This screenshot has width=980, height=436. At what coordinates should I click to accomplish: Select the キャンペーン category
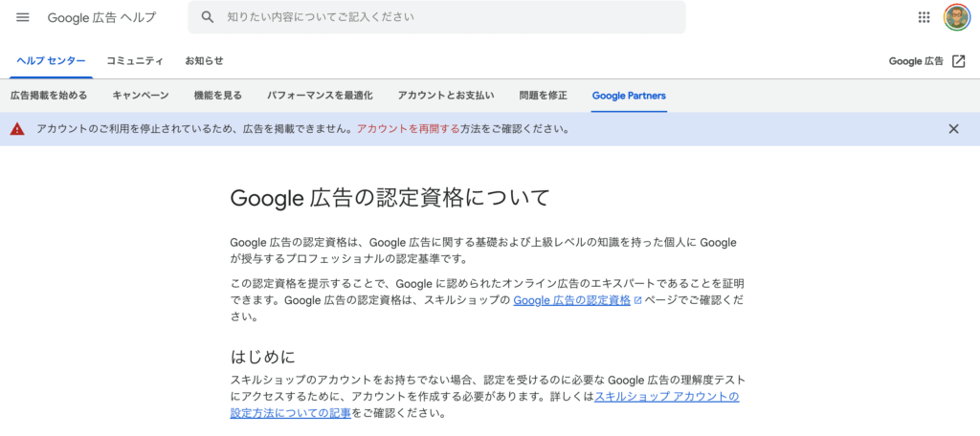pos(141,96)
